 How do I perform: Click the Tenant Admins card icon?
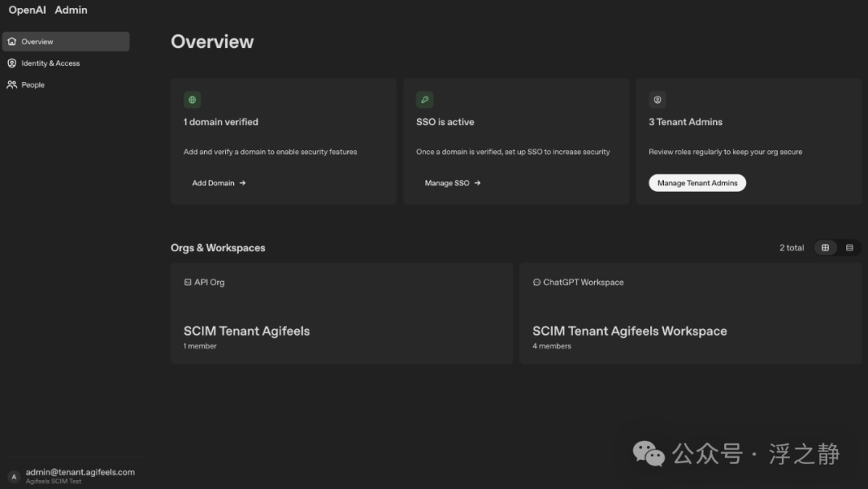click(x=657, y=100)
